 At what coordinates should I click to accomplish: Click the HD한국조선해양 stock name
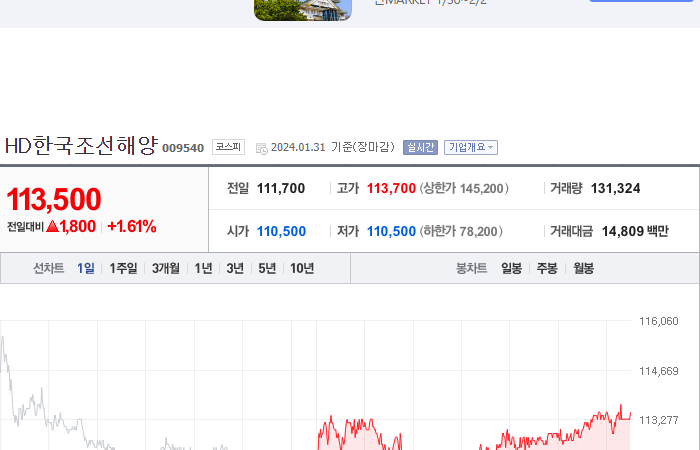click(82, 146)
